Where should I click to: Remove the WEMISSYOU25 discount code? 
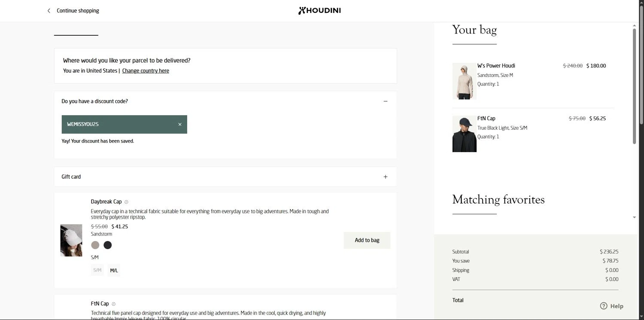point(180,124)
